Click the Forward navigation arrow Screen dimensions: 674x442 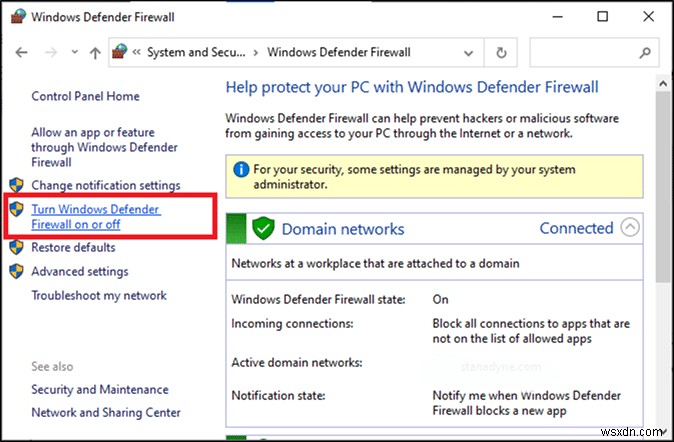pos(48,52)
